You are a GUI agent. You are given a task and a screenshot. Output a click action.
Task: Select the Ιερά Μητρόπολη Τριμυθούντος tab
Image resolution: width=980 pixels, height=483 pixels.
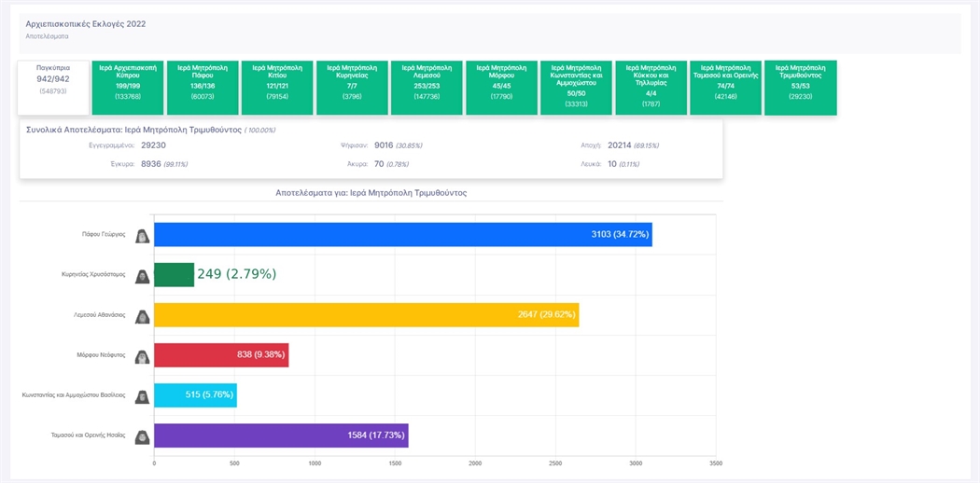tap(800, 88)
